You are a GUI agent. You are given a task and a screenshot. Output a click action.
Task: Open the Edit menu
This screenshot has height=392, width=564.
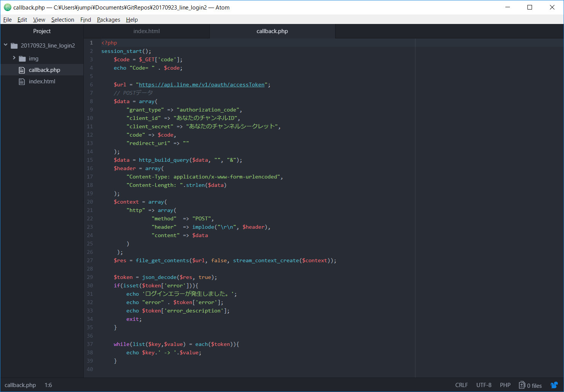(x=22, y=20)
